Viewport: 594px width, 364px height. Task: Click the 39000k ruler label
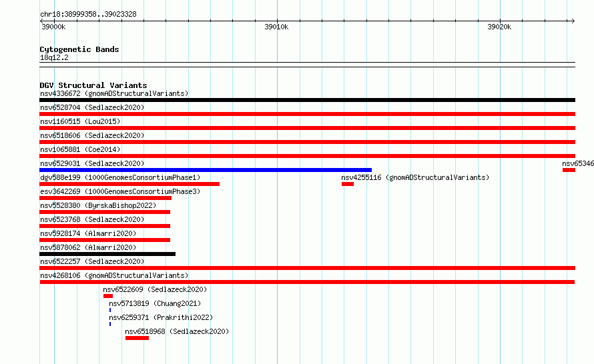(53, 27)
